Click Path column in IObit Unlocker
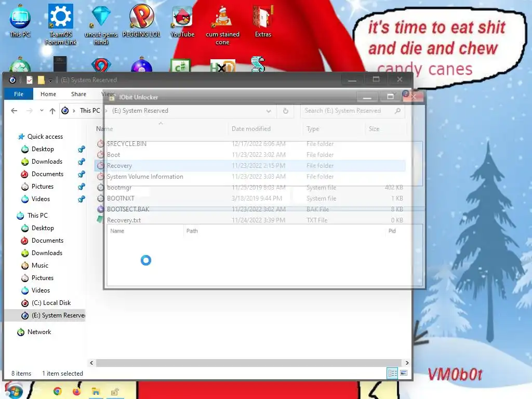 [x=192, y=231]
